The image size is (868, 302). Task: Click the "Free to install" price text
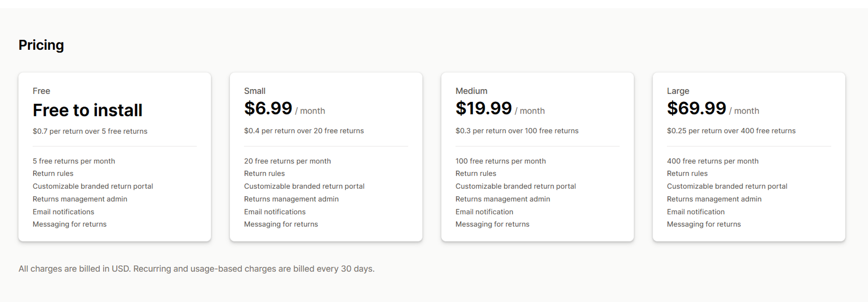pyautogui.click(x=87, y=110)
